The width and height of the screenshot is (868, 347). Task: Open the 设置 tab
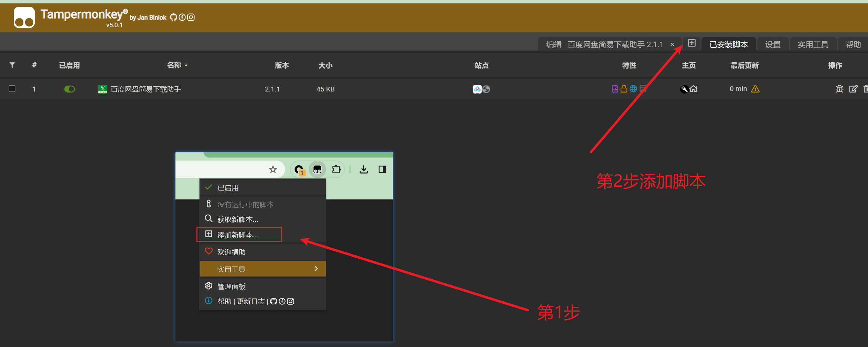click(x=773, y=44)
